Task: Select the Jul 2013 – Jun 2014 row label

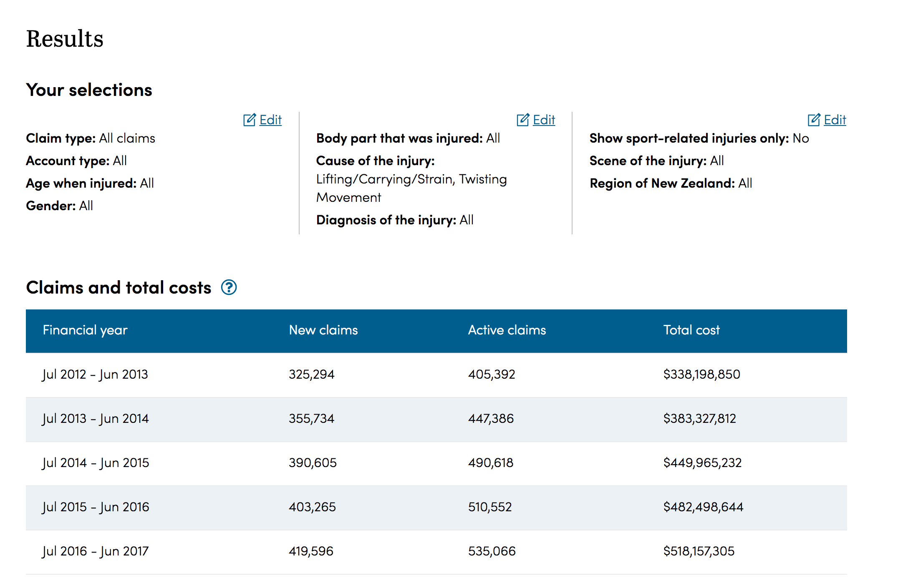Action: 96,419
